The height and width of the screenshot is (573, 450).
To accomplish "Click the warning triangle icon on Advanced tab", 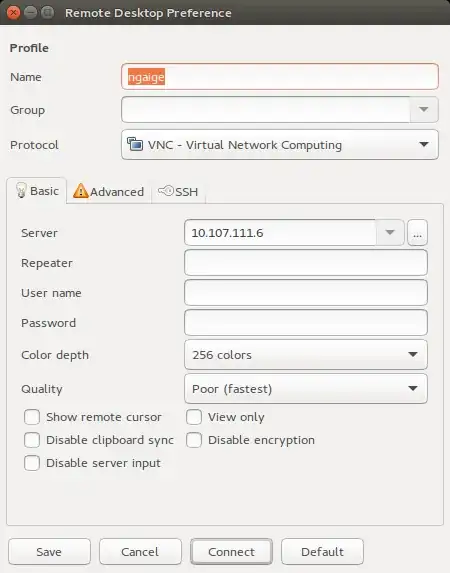I will pos(80,191).
